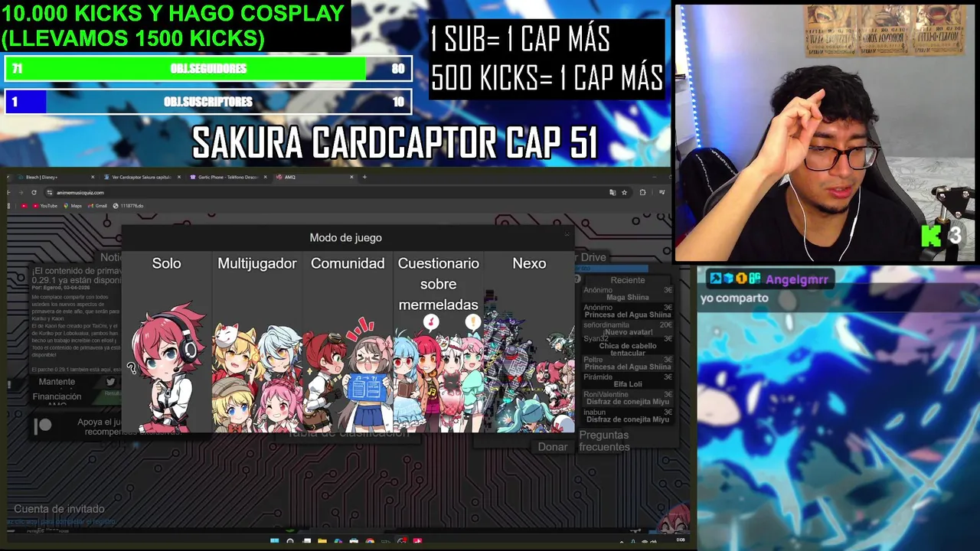Bookmark this page with the star icon
Image resolution: width=980 pixels, height=551 pixels.
(x=624, y=192)
